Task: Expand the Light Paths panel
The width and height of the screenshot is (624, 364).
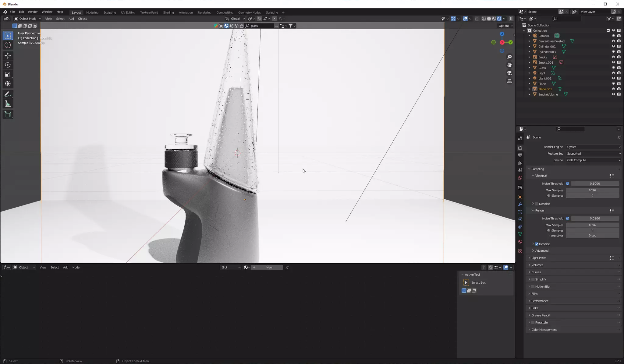Action: point(539,258)
